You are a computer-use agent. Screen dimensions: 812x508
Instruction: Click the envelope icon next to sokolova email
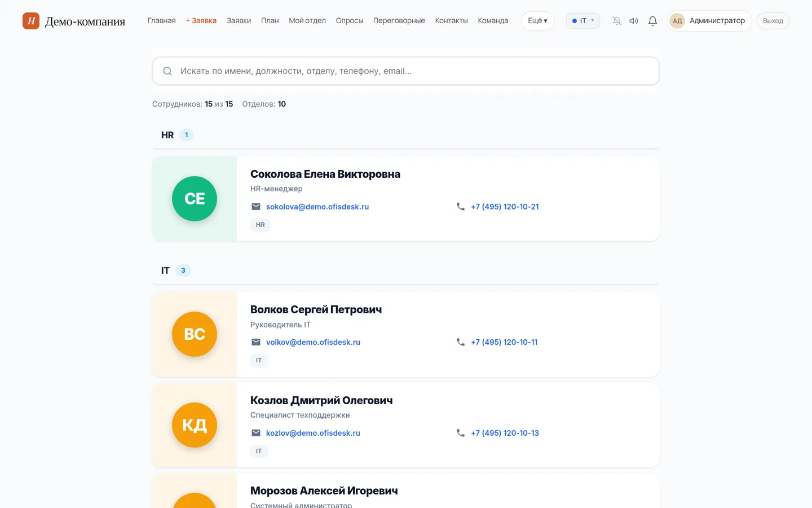[x=256, y=207]
